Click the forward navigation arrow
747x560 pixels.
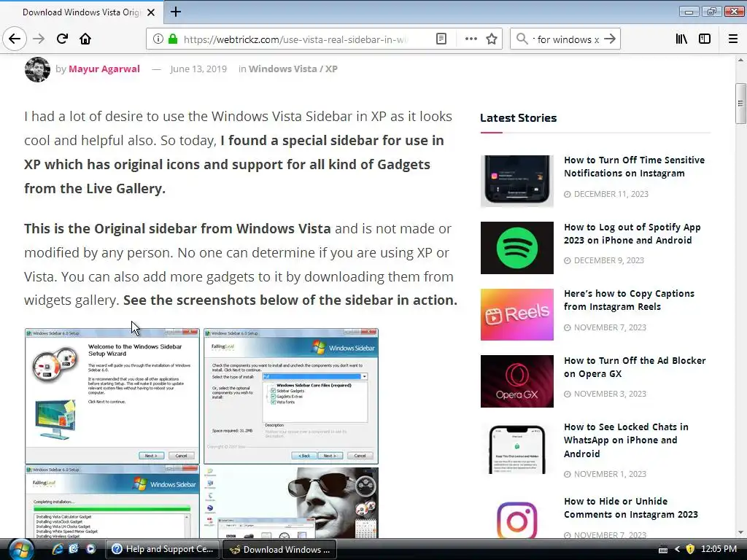[x=39, y=39]
